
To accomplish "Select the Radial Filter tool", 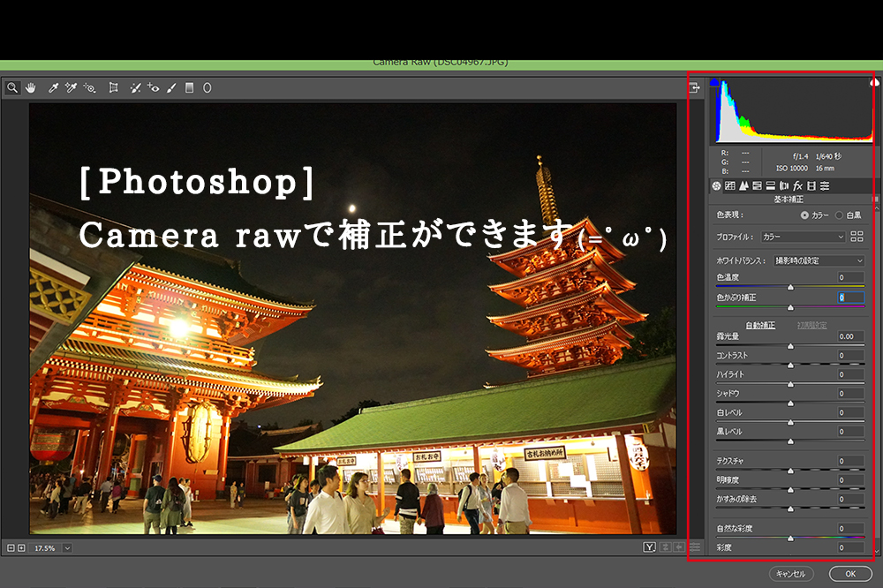I will 208,88.
